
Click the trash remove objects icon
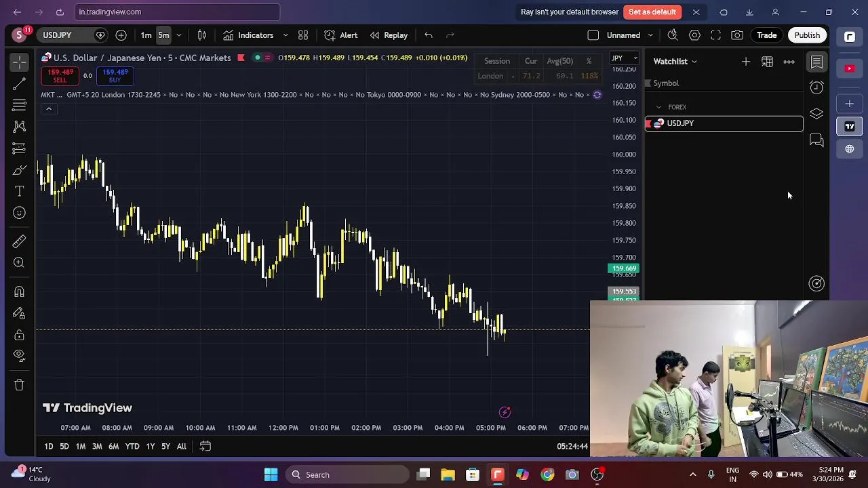[19, 385]
